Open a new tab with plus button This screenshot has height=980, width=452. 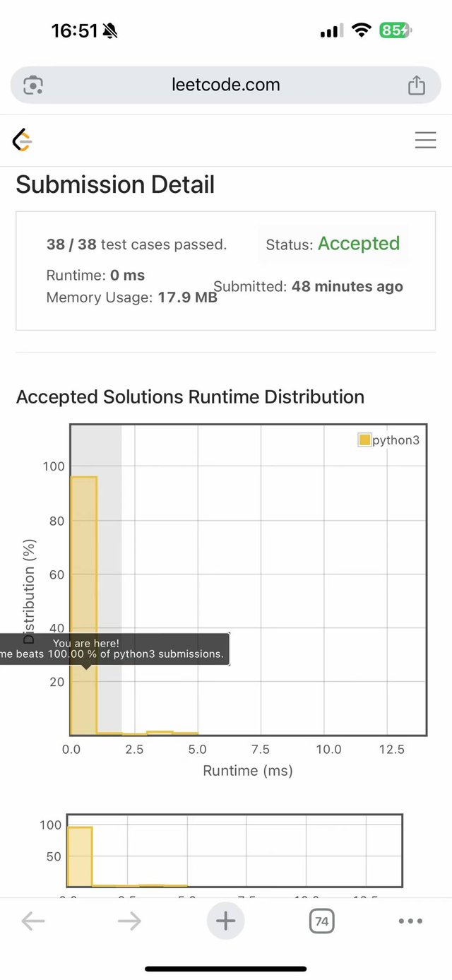coord(225,921)
